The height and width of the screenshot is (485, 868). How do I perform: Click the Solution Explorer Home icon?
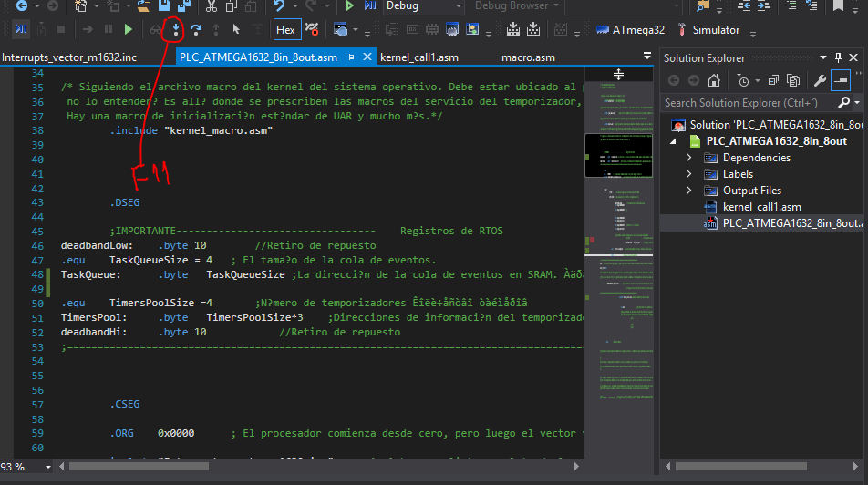pyautogui.click(x=714, y=81)
